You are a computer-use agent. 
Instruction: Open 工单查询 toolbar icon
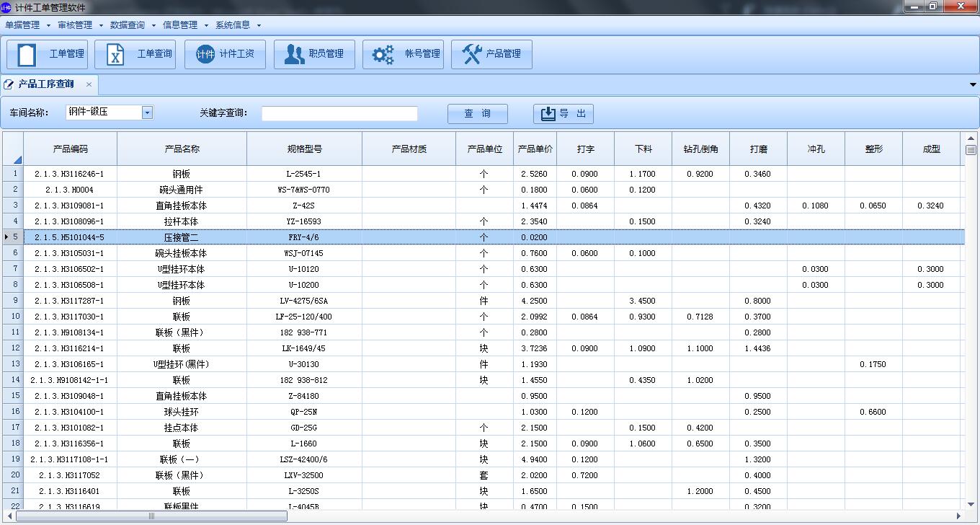tap(135, 54)
